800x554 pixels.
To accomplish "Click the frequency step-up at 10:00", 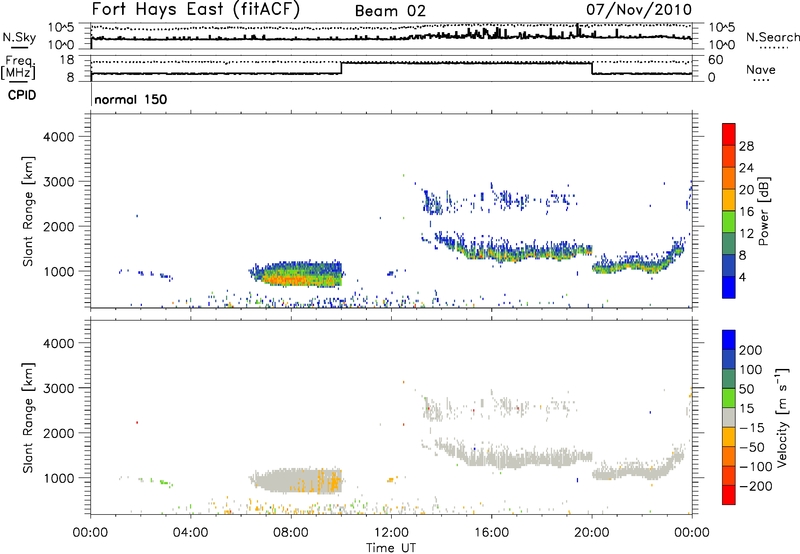I will coord(341,68).
